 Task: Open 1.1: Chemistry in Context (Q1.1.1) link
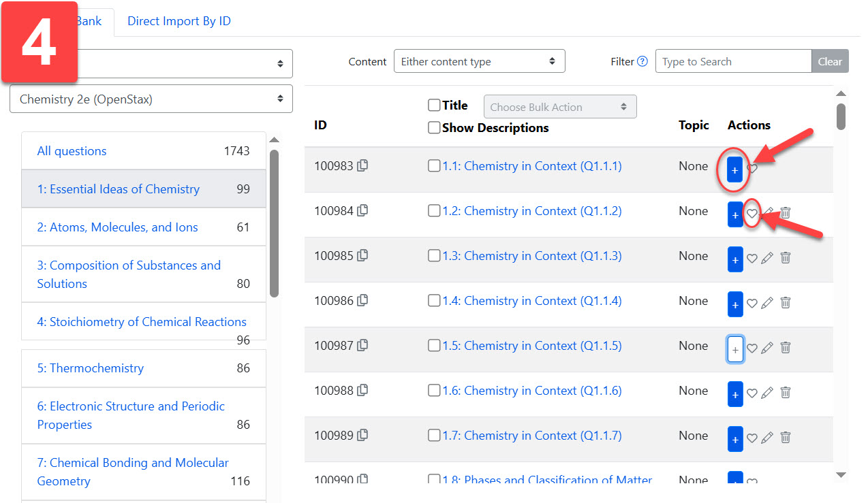(x=532, y=165)
